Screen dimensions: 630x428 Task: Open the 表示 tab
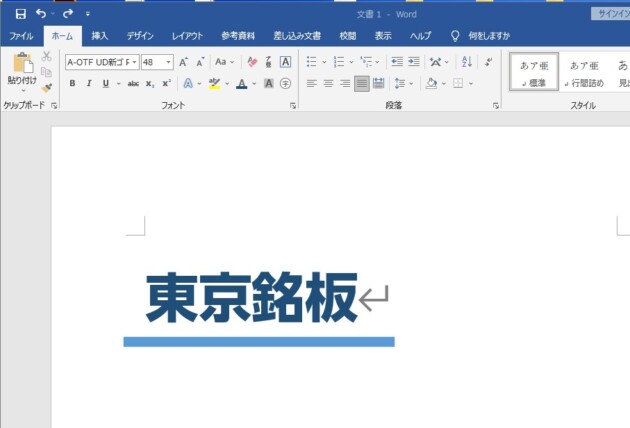click(383, 36)
